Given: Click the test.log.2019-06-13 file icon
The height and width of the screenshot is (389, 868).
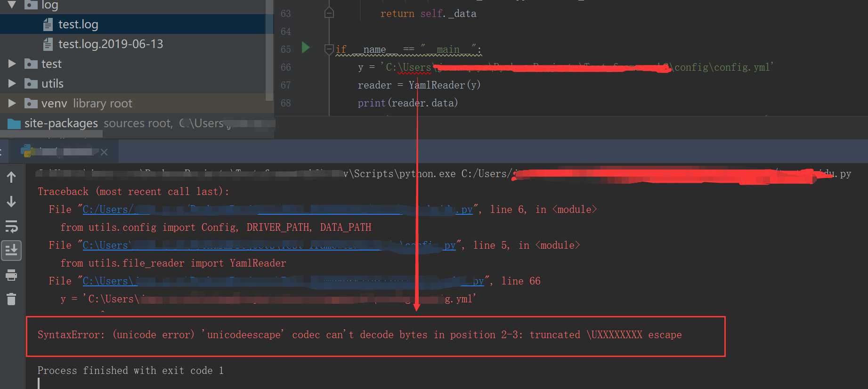Looking at the screenshot, I should click(x=48, y=44).
